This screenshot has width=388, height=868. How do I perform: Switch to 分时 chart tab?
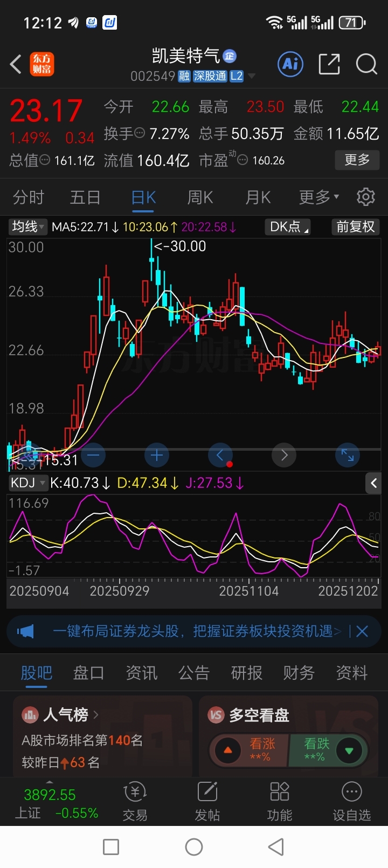[29, 197]
